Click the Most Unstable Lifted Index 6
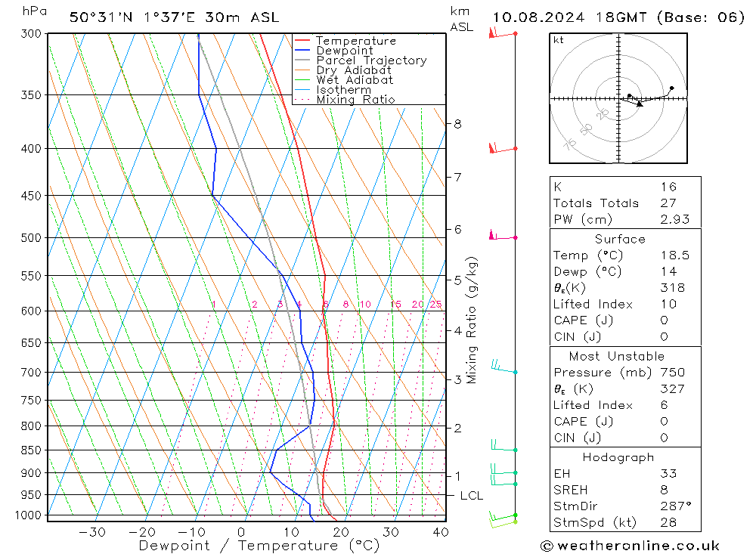The height and width of the screenshot is (554, 756). (x=665, y=405)
